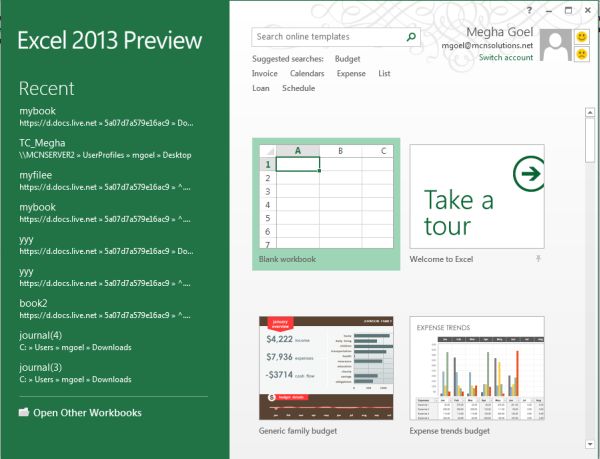This screenshot has height=459, width=600.
Task: Choose the Expense trends budget template
Action: coord(477,368)
